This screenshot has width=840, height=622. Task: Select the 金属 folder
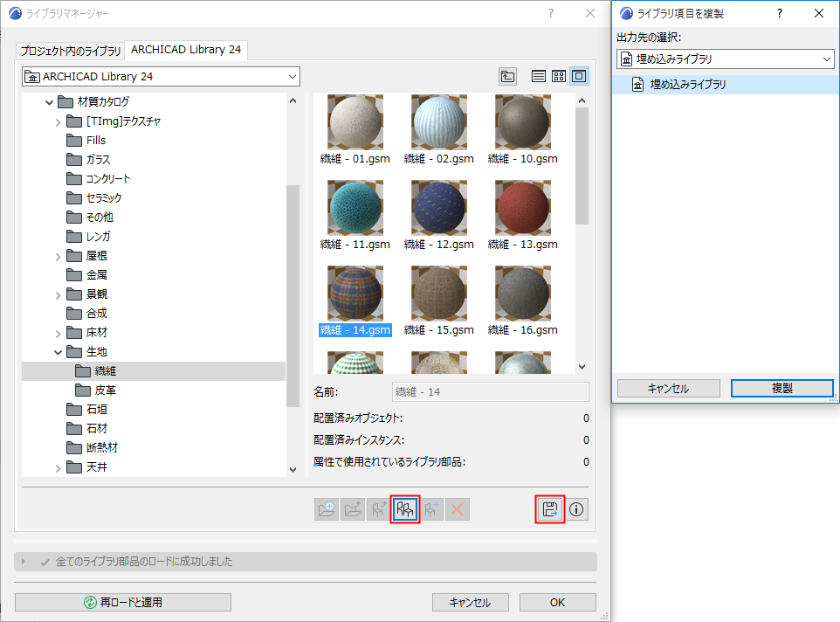86,275
